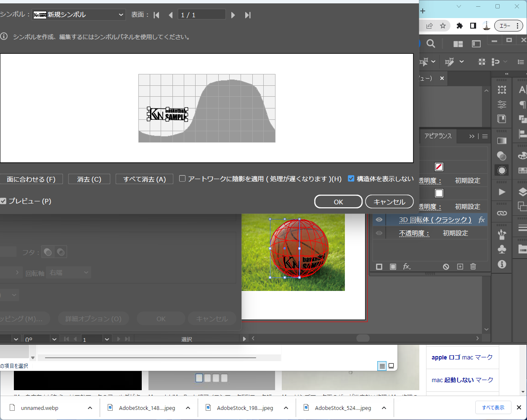The height and width of the screenshot is (420, 527).
Task: Hide the 3D 回転体 effect visibility eye
Action: [x=379, y=219]
